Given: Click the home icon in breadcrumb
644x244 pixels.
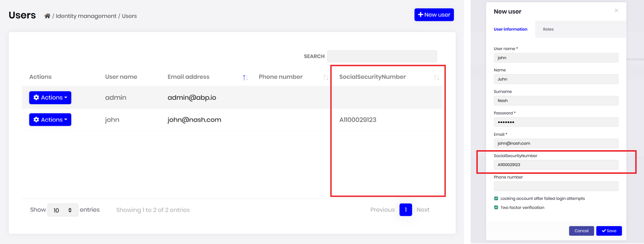Looking at the screenshot, I should point(47,16).
